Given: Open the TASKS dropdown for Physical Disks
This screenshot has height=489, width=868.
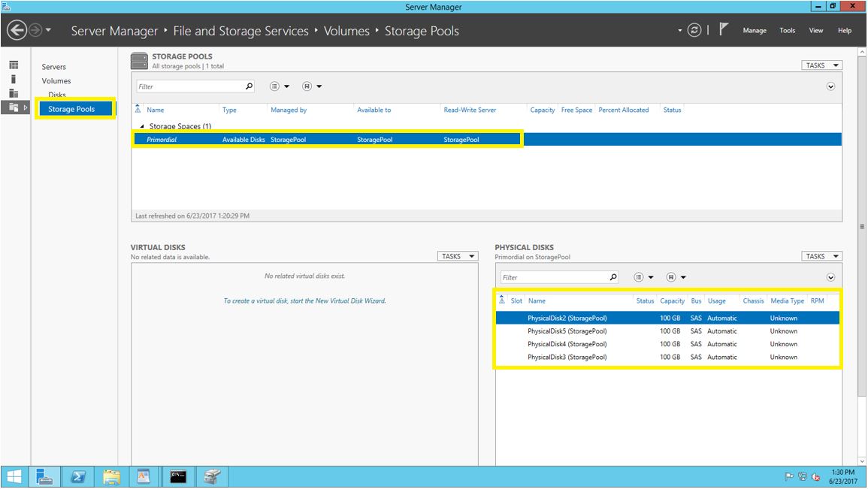Looking at the screenshot, I should [x=821, y=255].
